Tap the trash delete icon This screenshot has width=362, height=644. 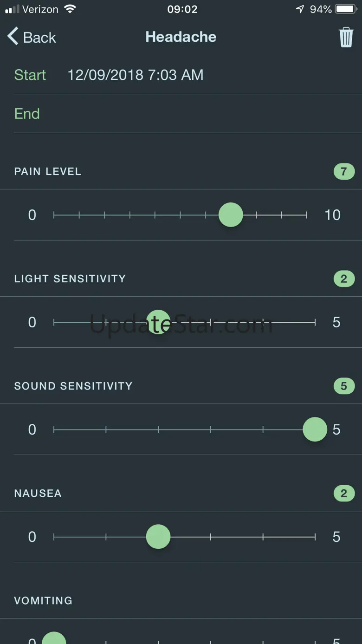(x=346, y=37)
